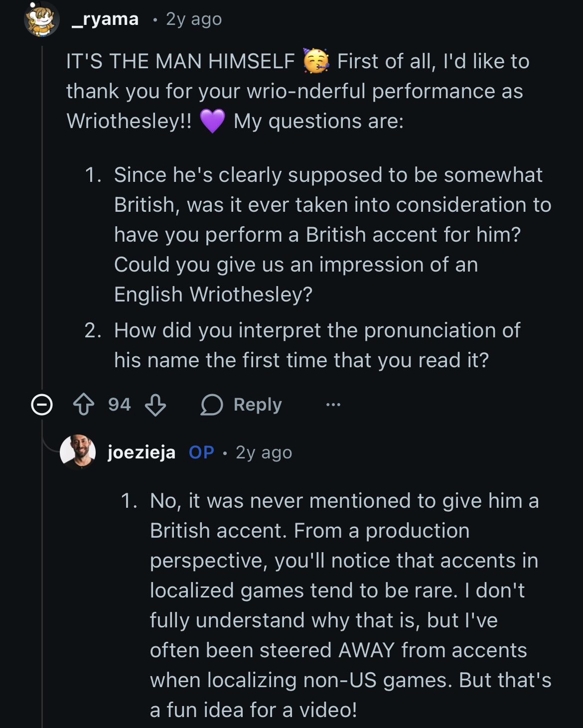
Task: Collapse the _ryama comment thread
Action: click(x=42, y=405)
